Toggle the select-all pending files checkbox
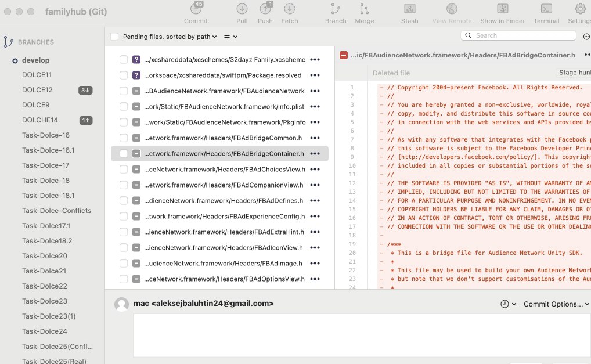Viewport: 591px width, 364px height. [x=114, y=37]
